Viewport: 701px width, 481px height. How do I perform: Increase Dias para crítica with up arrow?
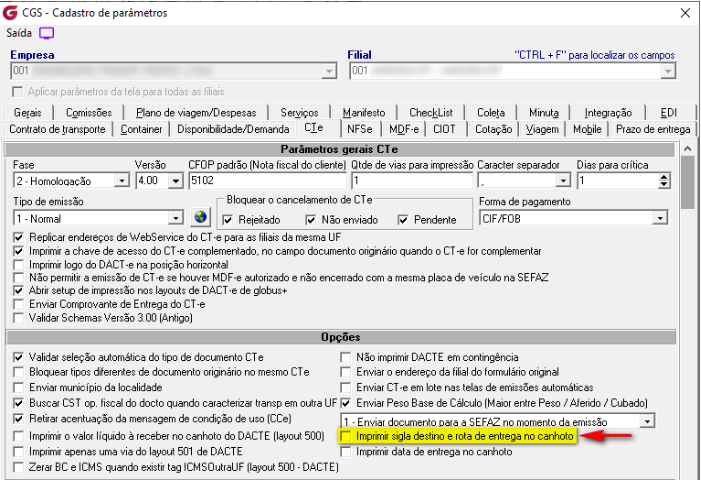point(664,177)
